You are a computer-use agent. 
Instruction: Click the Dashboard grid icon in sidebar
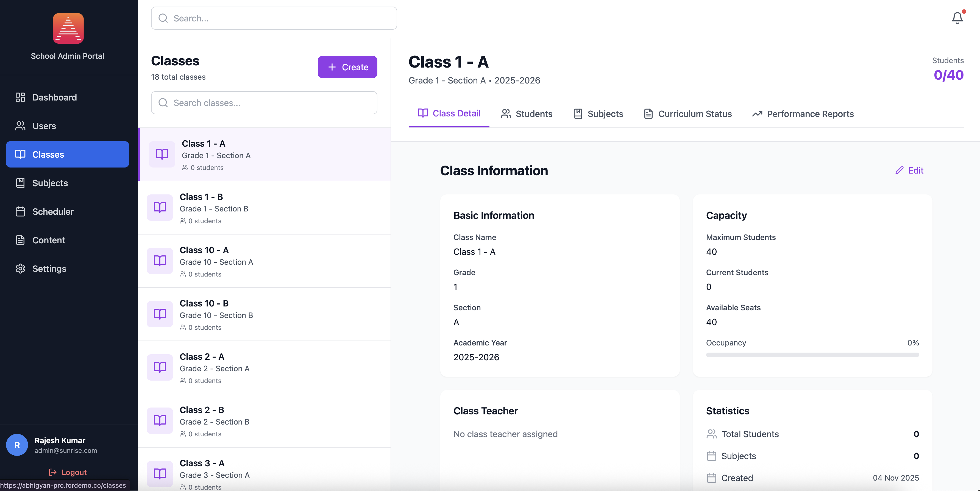point(20,97)
